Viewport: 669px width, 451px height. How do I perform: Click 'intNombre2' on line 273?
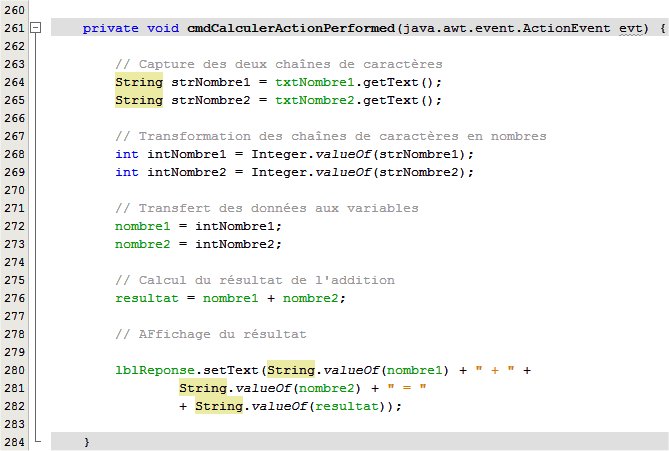pyautogui.click(x=235, y=244)
